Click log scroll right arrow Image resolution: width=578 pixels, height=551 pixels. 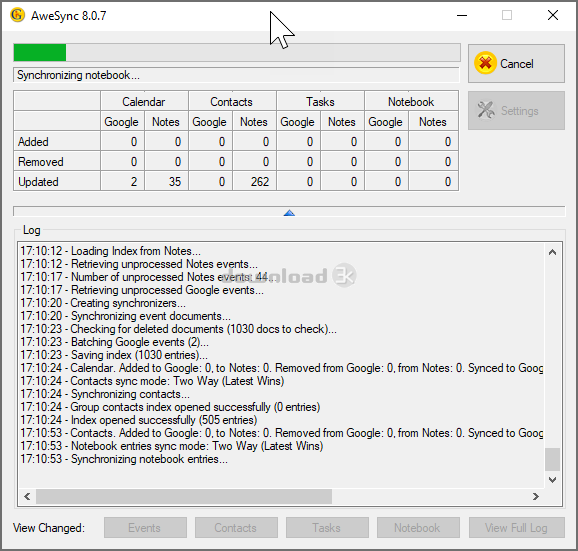tap(536, 496)
